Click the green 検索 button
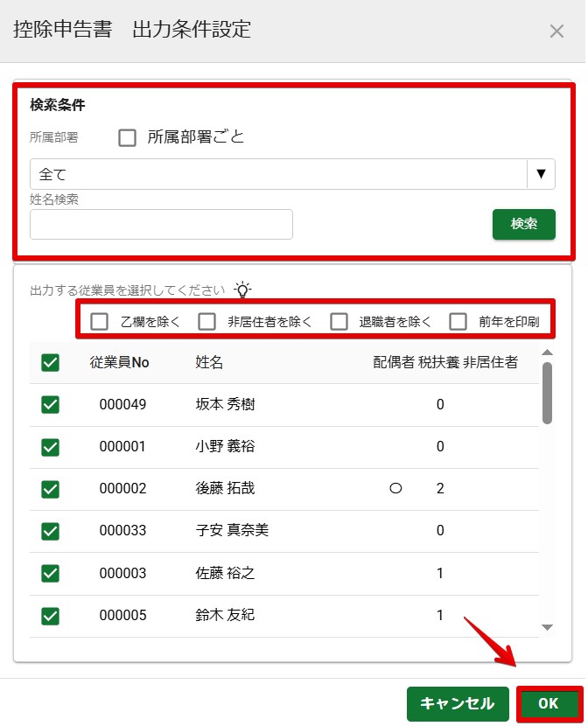 [x=523, y=224]
